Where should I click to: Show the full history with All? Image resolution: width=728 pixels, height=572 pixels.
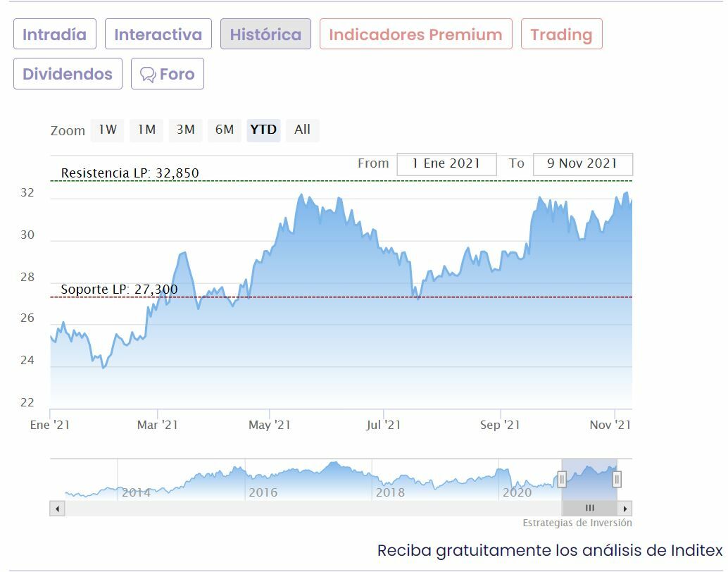coord(302,130)
